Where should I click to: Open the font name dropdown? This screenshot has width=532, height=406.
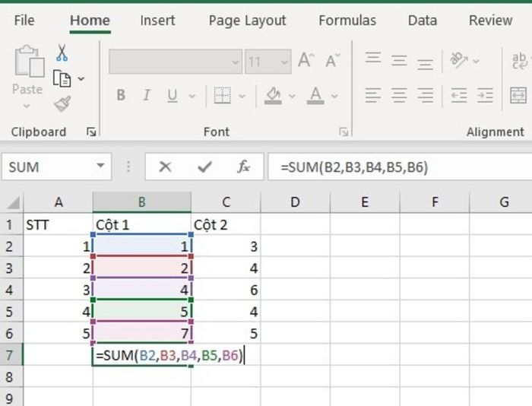(x=235, y=62)
